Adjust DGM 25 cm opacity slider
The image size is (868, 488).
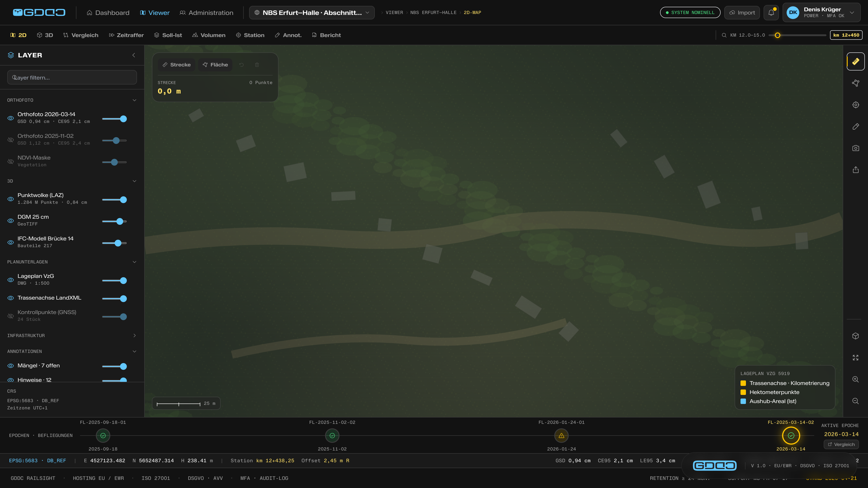coord(115,221)
